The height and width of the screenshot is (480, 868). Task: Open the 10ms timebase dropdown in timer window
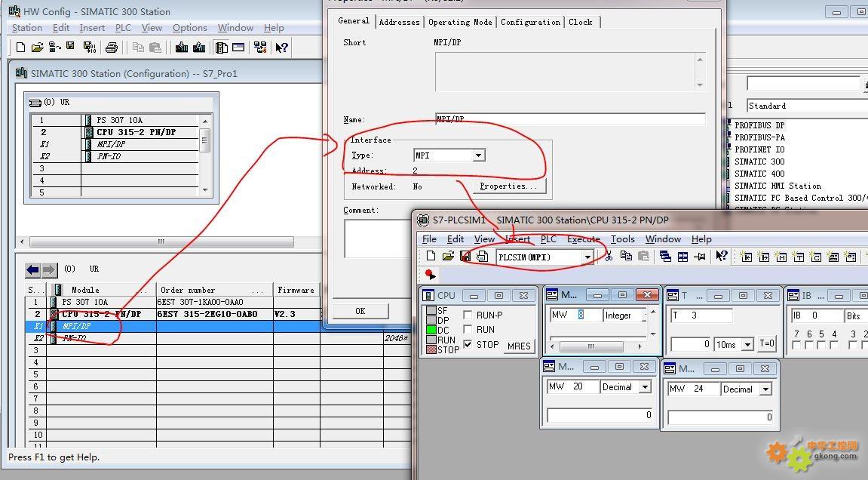747,345
